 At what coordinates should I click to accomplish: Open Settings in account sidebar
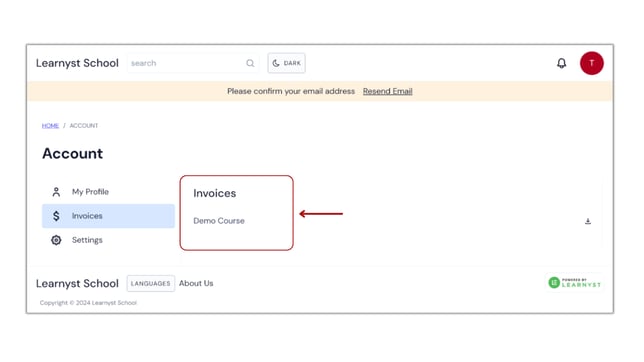[108, 240]
